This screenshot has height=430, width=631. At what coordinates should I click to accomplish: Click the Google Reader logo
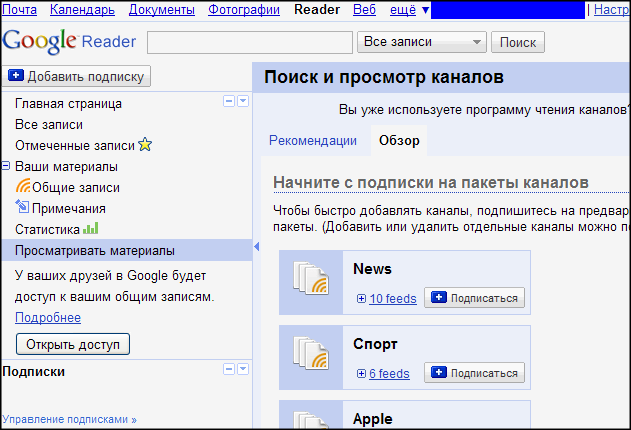[x=69, y=41]
